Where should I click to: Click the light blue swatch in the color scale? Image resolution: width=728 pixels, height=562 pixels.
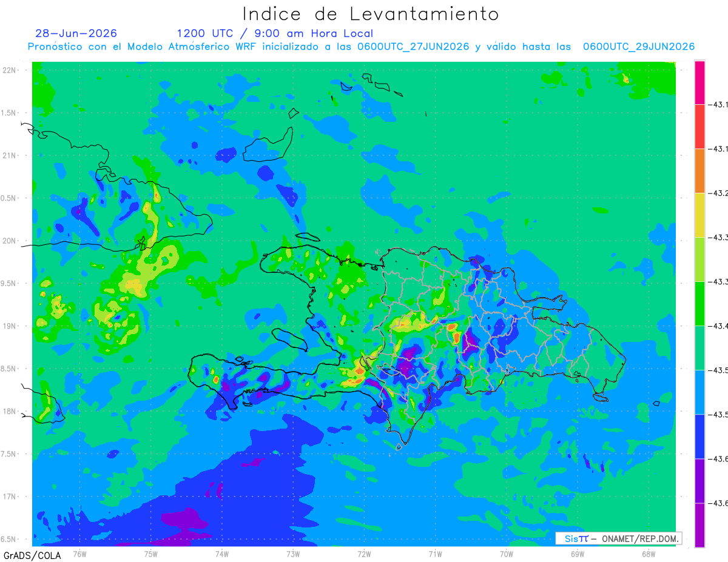[699, 392]
